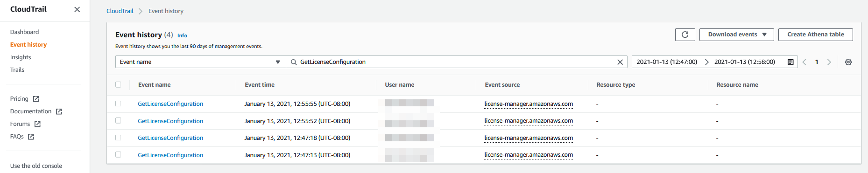Open GetLicenseConfiguration event at 12:47:13
868x173 pixels.
[170, 155]
